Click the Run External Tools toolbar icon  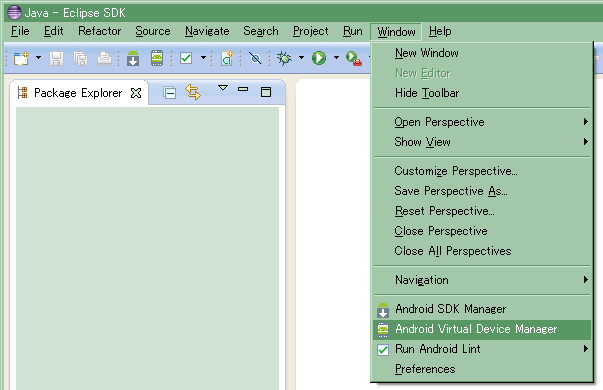[x=354, y=58]
